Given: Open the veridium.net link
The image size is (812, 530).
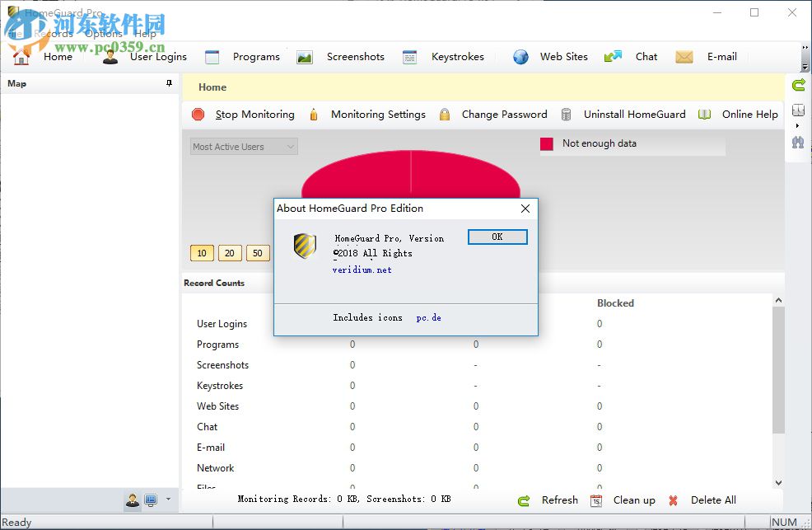Looking at the screenshot, I should [362, 270].
